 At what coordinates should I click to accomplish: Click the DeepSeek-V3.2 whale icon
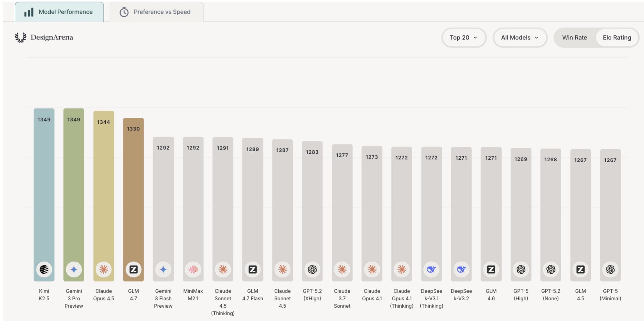[461, 269]
